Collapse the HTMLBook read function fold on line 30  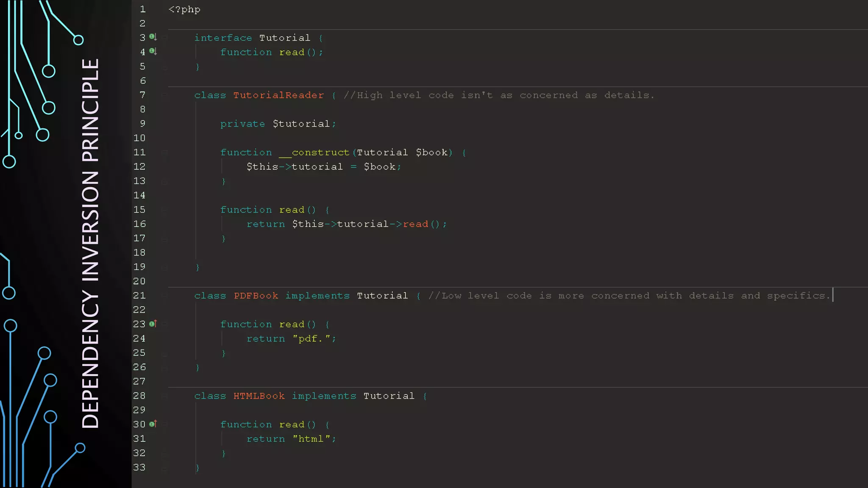tap(164, 424)
